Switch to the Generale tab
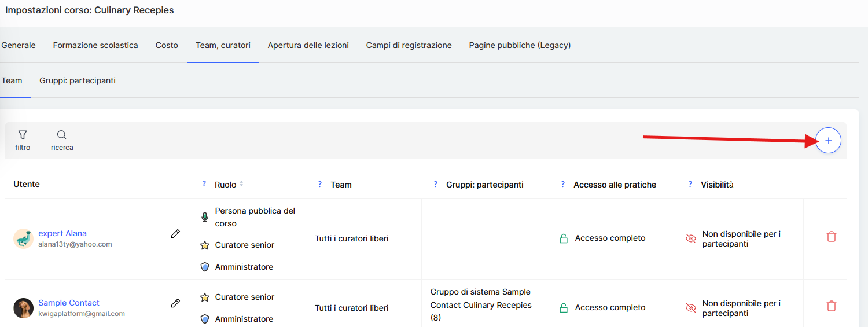The height and width of the screenshot is (327, 868). click(19, 45)
